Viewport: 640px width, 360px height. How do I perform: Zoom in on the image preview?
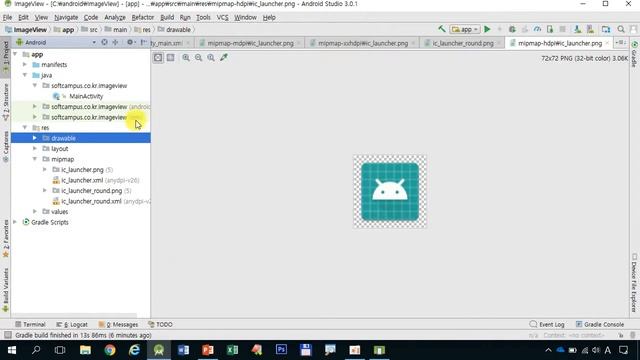coord(186,58)
